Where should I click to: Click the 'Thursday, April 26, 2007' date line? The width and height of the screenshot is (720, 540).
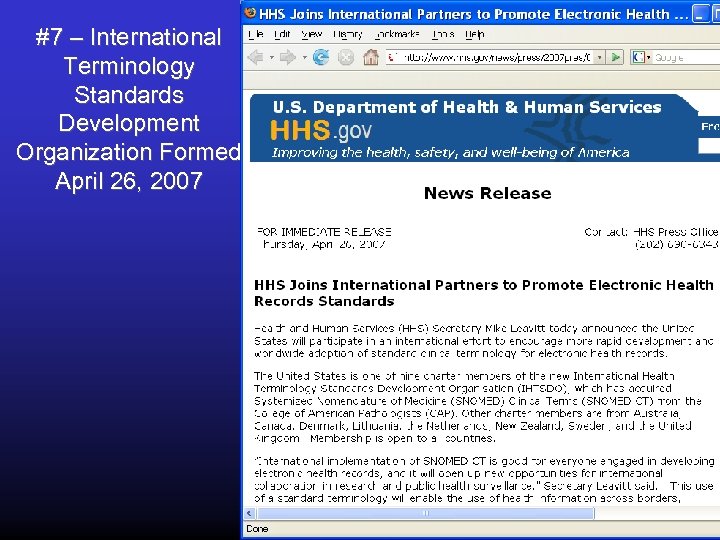[x=323, y=244]
